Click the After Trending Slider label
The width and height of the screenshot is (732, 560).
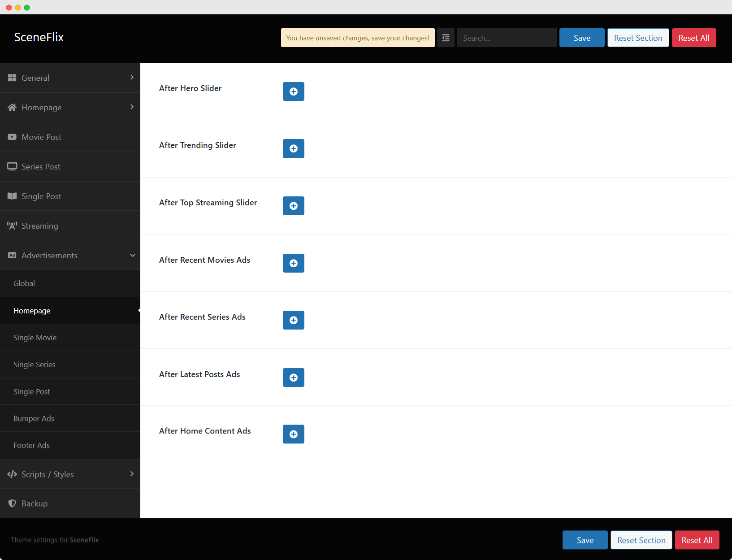pyautogui.click(x=198, y=145)
